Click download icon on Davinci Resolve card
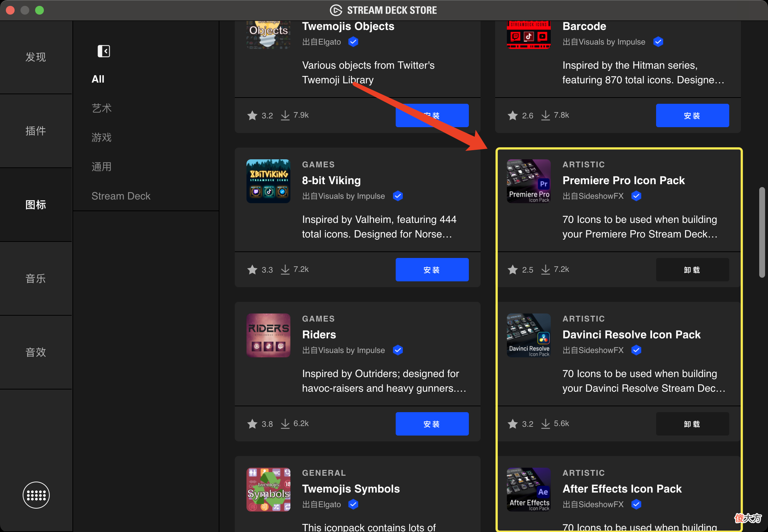The height and width of the screenshot is (532, 768). pos(546,424)
